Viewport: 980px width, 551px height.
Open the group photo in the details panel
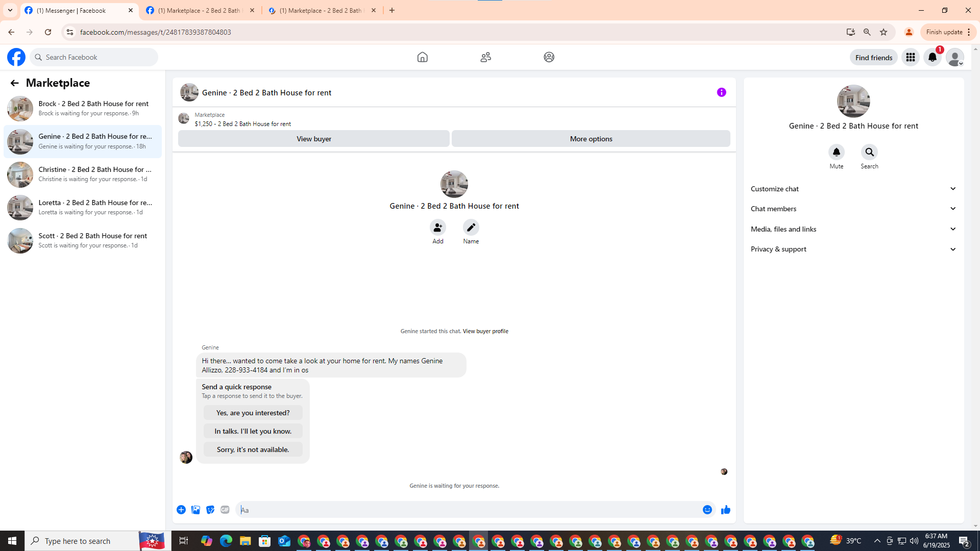(853, 101)
